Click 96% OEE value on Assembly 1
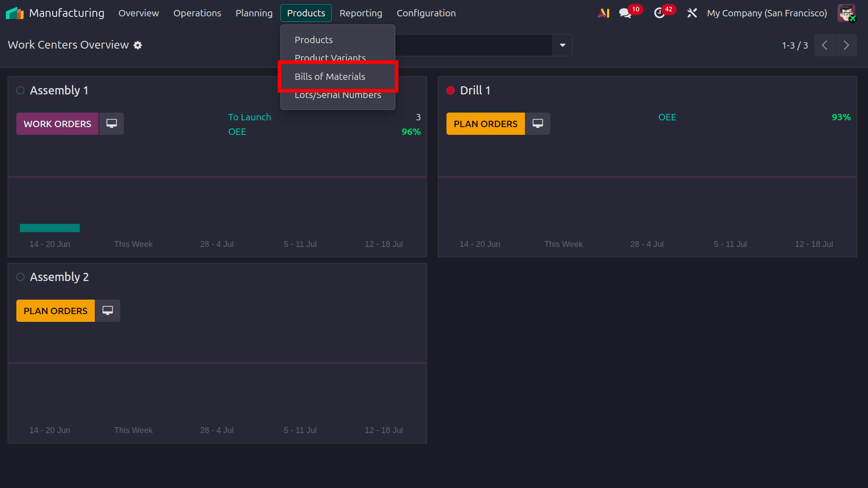The height and width of the screenshot is (488, 868). point(411,132)
